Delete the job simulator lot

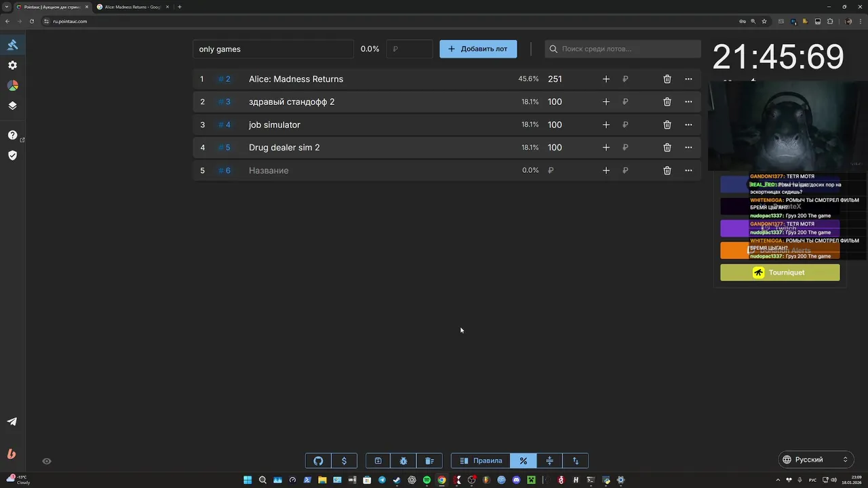[x=667, y=125]
